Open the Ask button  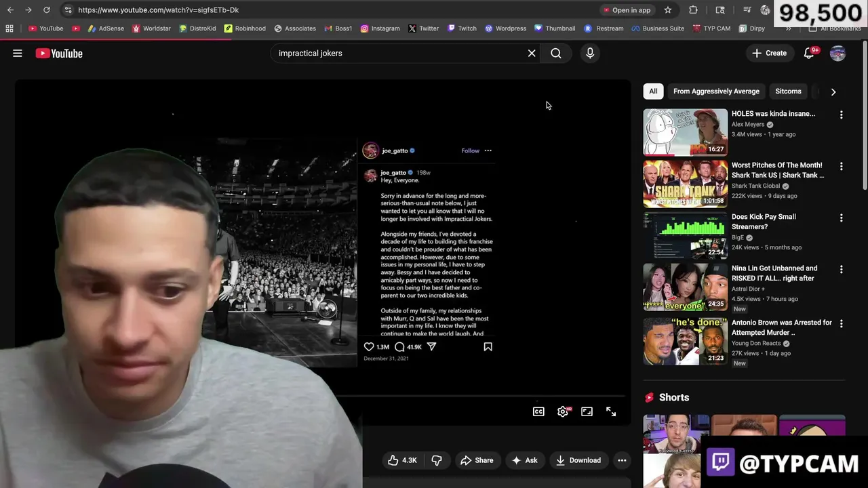tap(525, 460)
